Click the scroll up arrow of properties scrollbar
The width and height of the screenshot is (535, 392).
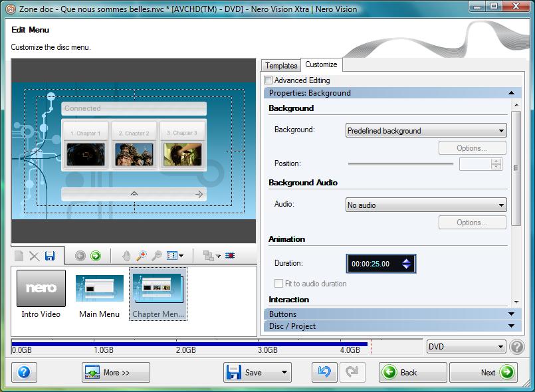pos(516,105)
